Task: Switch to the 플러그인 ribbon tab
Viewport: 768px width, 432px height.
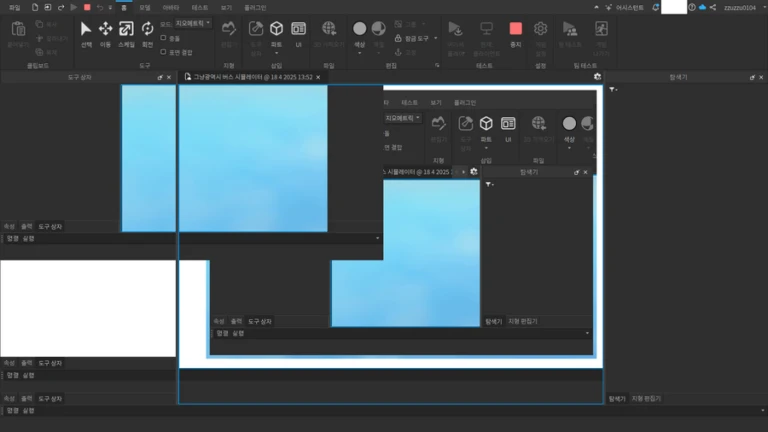Action: 255,7
